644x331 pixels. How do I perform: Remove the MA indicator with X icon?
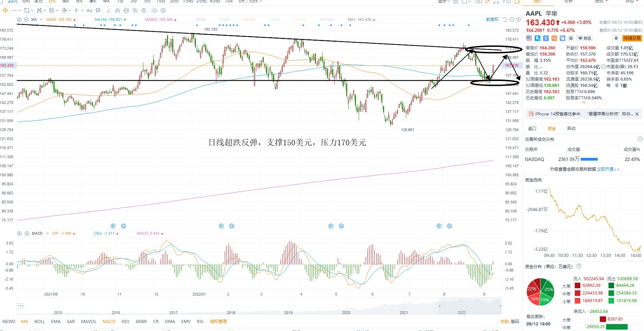[x=26, y=19]
